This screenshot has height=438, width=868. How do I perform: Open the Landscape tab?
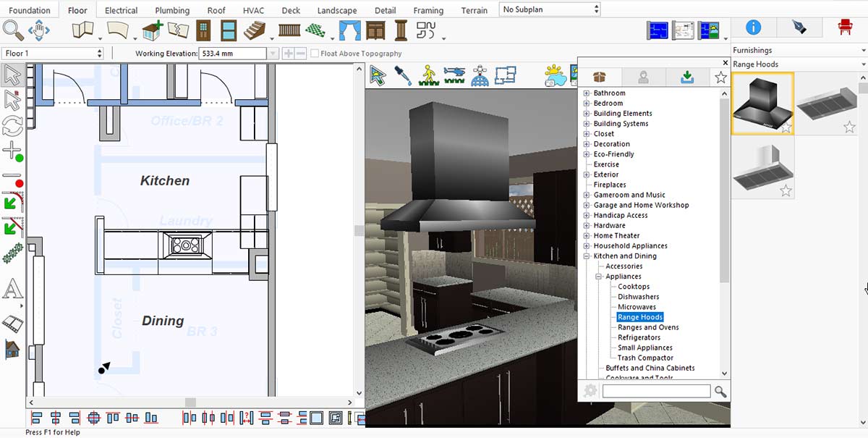click(337, 10)
